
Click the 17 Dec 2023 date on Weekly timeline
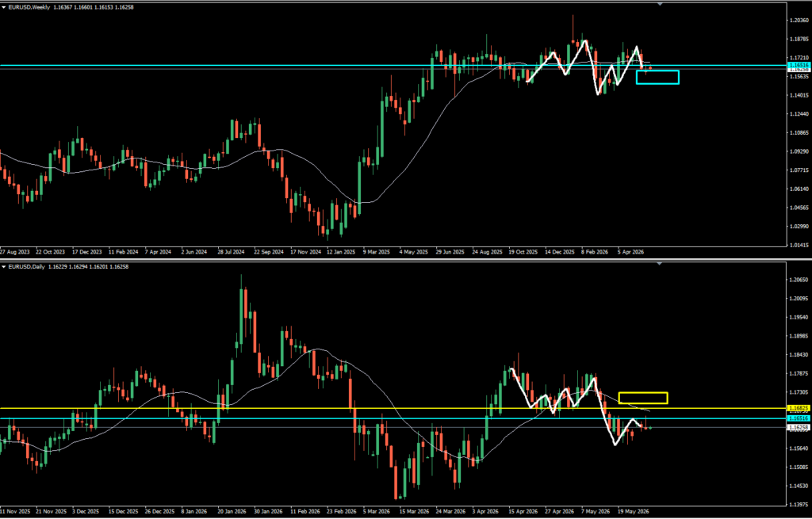[x=87, y=253]
